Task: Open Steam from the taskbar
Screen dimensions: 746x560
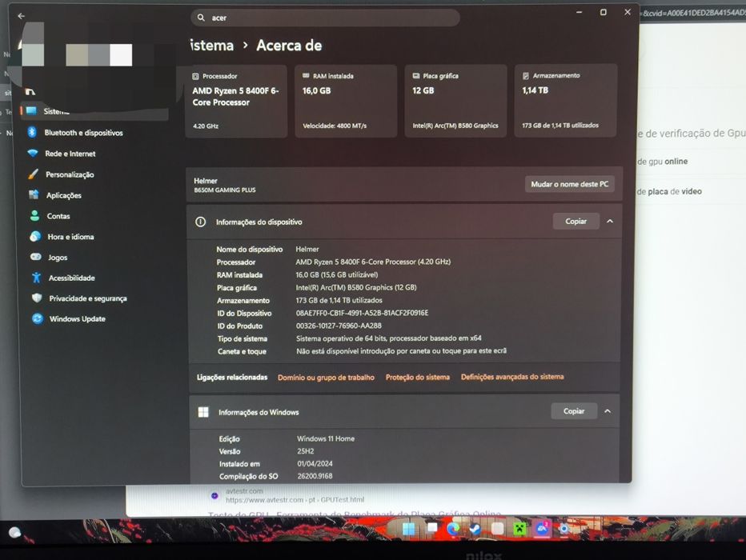Action: 475,529
